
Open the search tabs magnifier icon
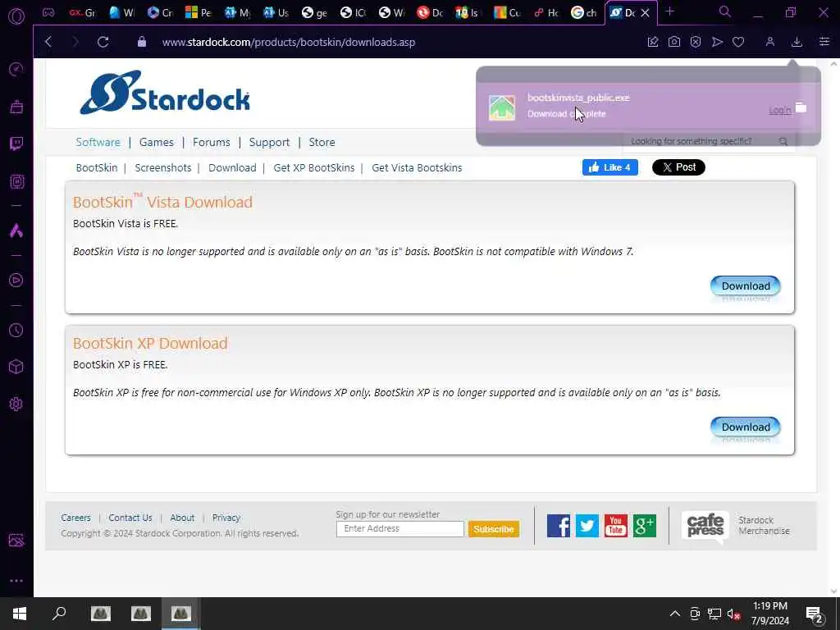725,11
